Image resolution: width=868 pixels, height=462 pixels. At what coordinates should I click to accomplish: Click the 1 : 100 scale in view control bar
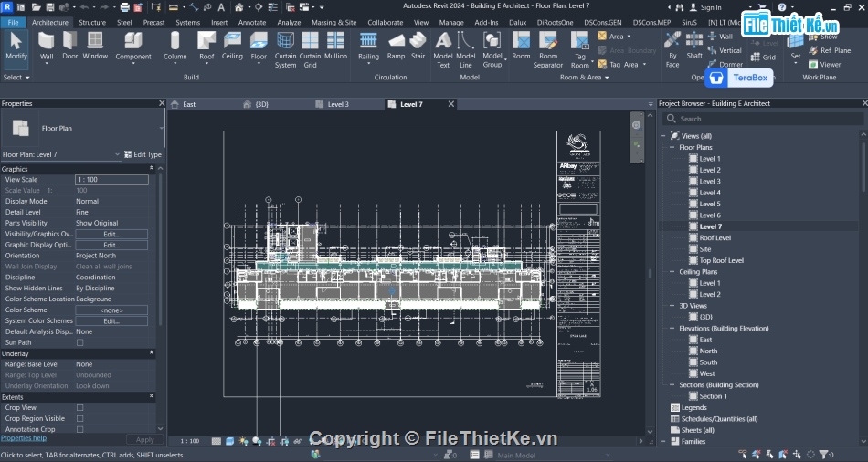tap(190, 441)
